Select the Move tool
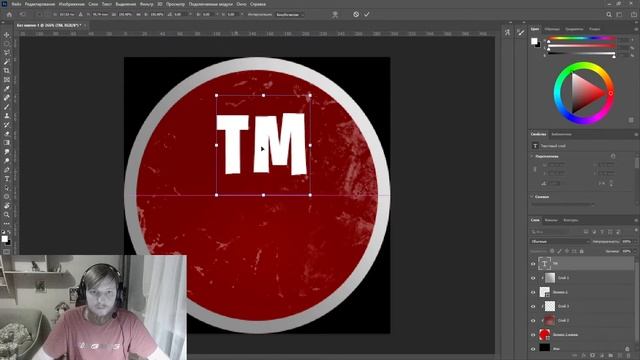This screenshot has height=360, width=640. point(7,35)
